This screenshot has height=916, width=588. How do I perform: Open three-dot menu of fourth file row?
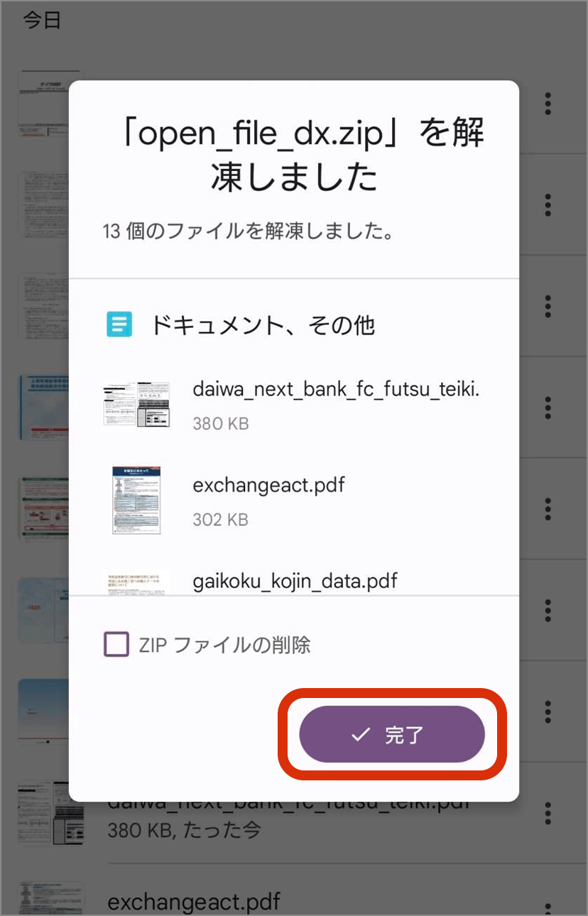point(548,407)
